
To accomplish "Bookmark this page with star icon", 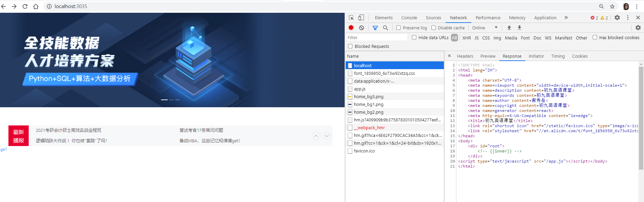I will (x=612, y=6).
